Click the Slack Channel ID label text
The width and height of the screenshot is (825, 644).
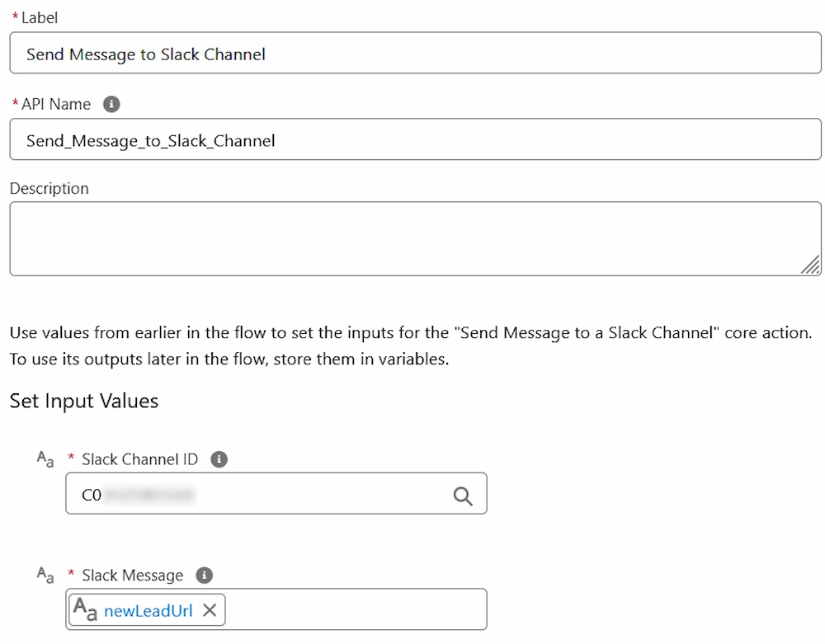140,459
